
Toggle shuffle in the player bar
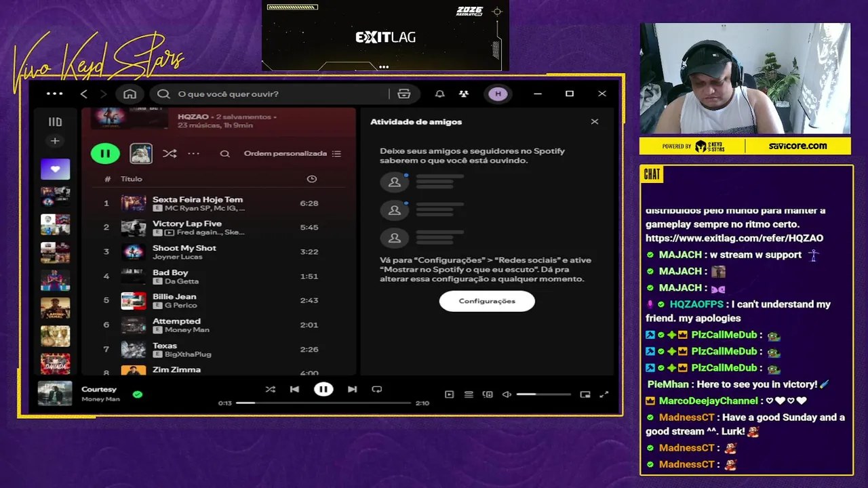pos(271,389)
